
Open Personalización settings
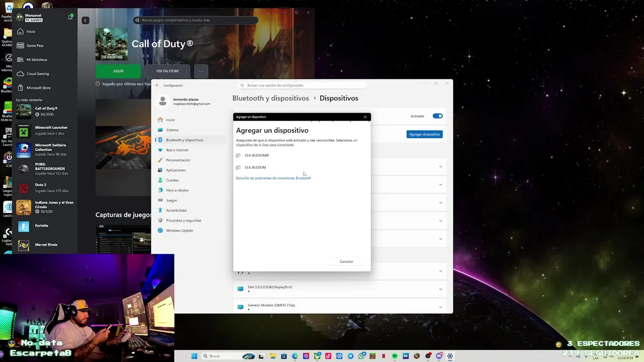[190, 160]
